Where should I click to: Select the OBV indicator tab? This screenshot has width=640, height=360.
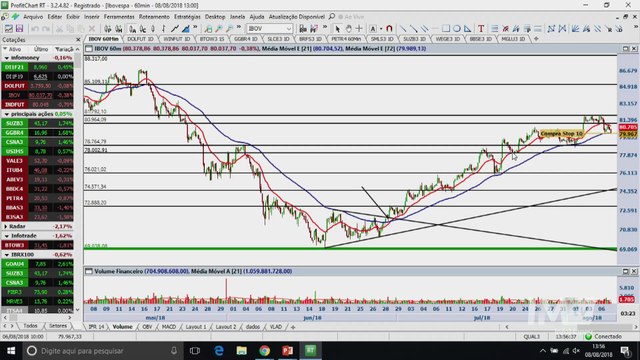click(x=147, y=327)
